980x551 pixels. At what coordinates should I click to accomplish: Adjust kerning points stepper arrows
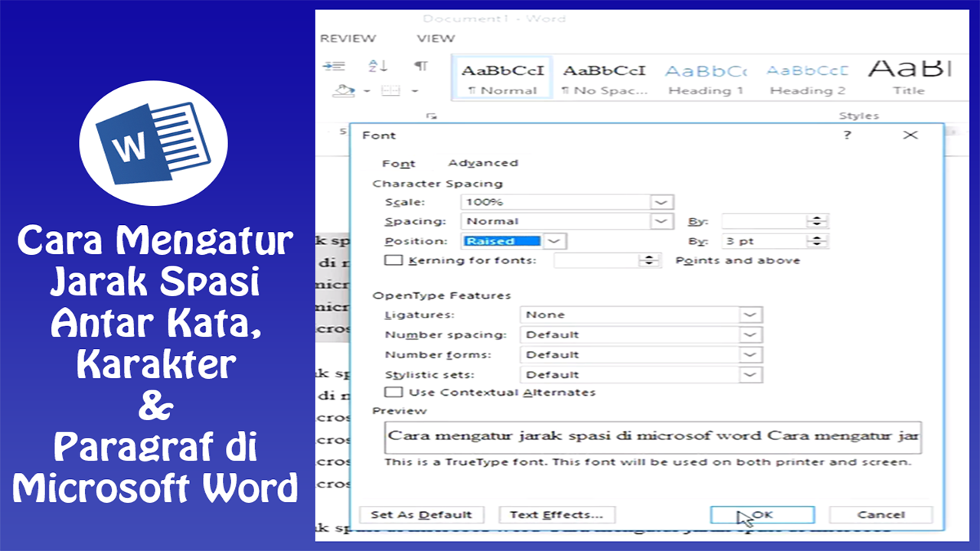click(650, 260)
